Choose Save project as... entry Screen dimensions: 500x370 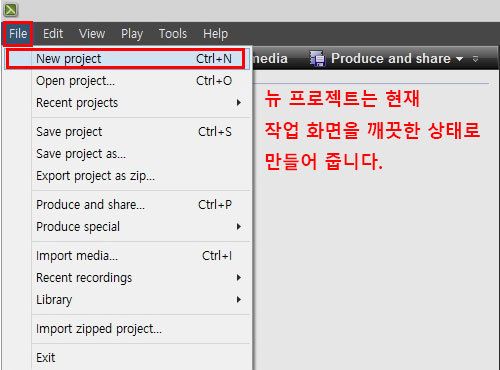pos(127,154)
